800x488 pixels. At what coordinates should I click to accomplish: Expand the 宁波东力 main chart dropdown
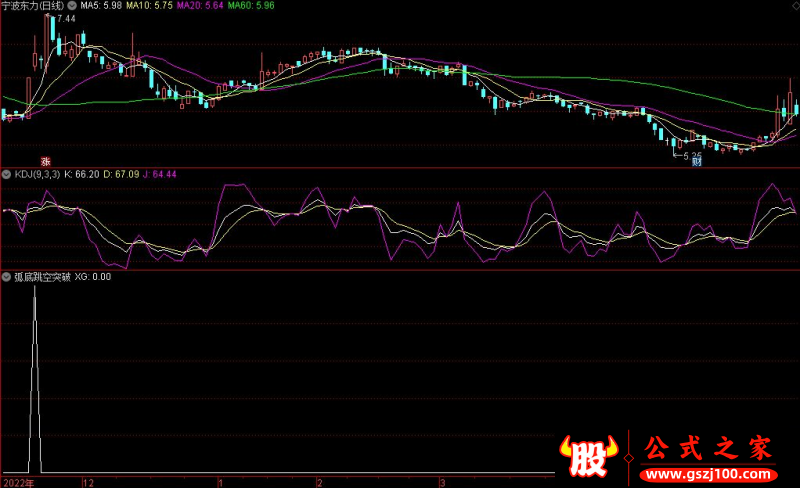point(6,6)
